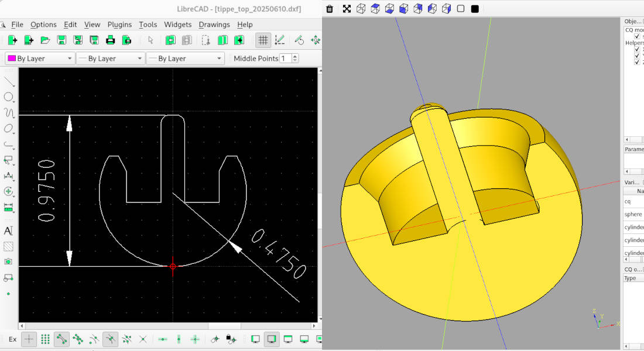Click the trash clear icon in CQ-editor

pos(330,9)
